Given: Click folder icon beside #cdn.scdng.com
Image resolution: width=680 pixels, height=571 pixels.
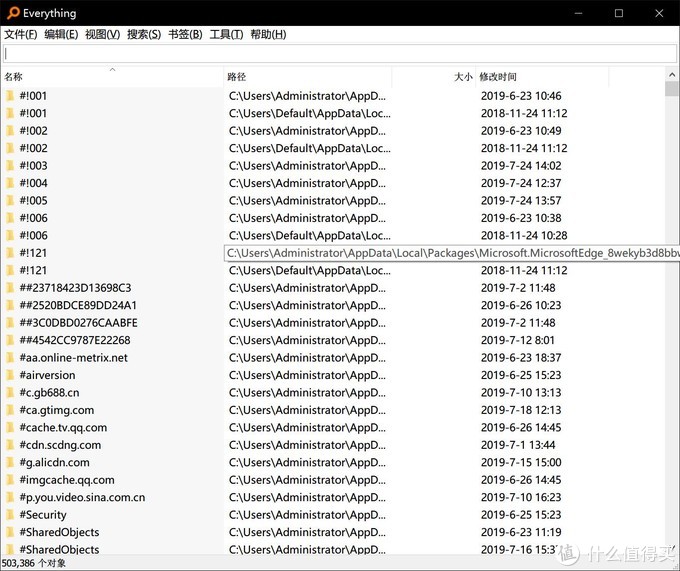Looking at the screenshot, I should click(x=10, y=445).
